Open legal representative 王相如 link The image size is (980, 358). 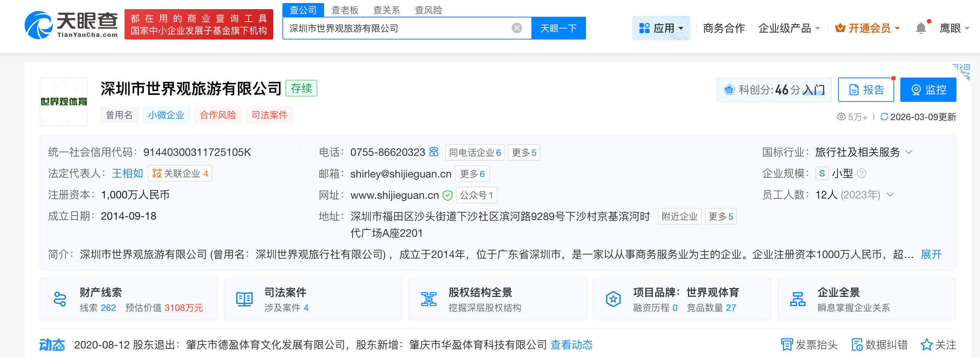128,173
